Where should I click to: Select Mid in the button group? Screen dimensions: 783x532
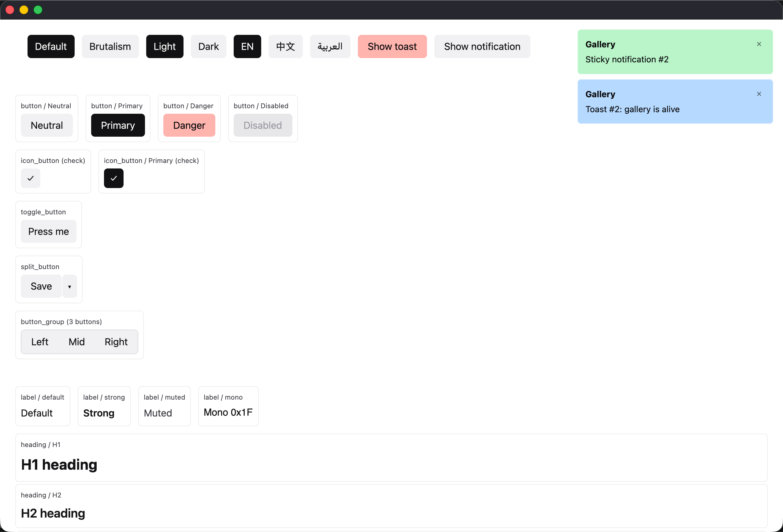(77, 342)
